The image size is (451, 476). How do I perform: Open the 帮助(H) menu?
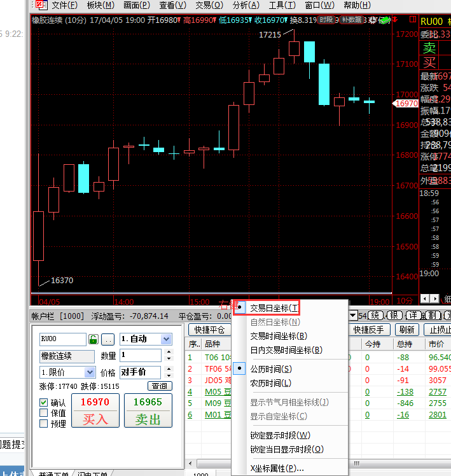[x=357, y=5]
